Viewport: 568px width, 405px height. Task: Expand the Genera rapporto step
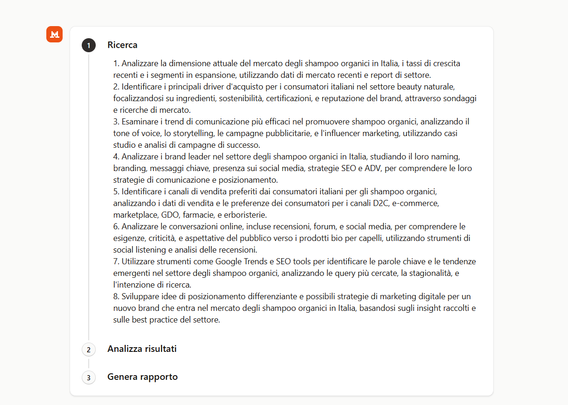coord(142,377)
